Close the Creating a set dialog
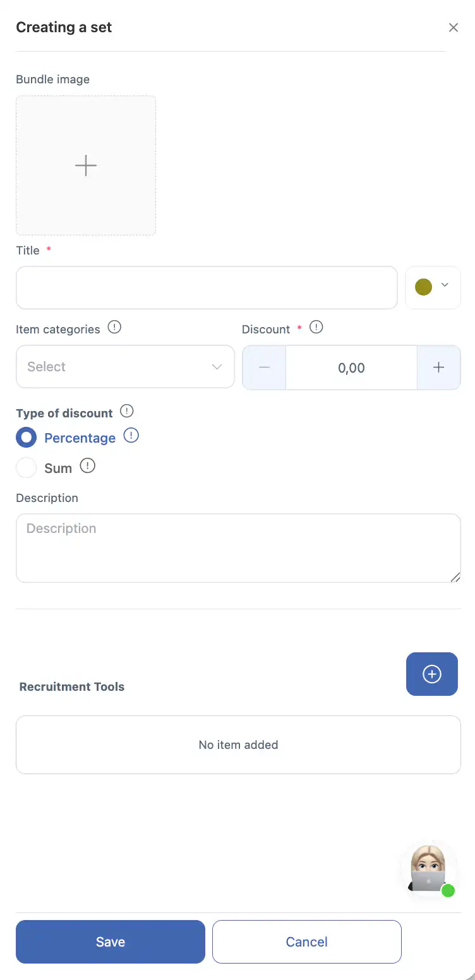The width and height of the screenshot is (475, 980). (453, 28)
